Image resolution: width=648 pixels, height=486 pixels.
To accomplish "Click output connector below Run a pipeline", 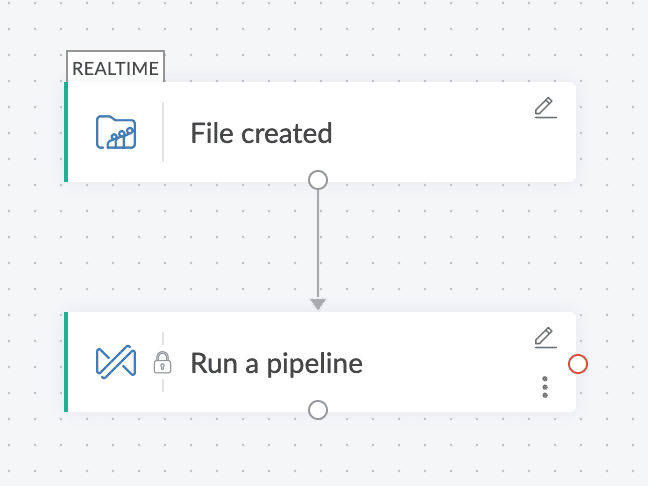I will (x=318, y=409).
